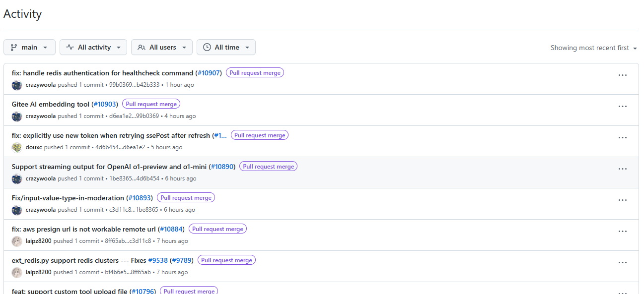Click the '5 hours ago' timestamp
644x294 pixels.
tap(167, 147)
